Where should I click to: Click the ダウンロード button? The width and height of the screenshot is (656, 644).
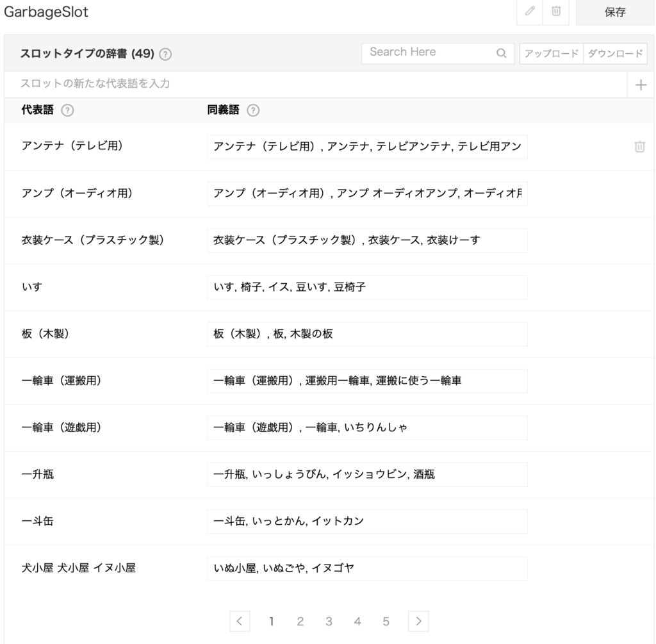point(616,53)
